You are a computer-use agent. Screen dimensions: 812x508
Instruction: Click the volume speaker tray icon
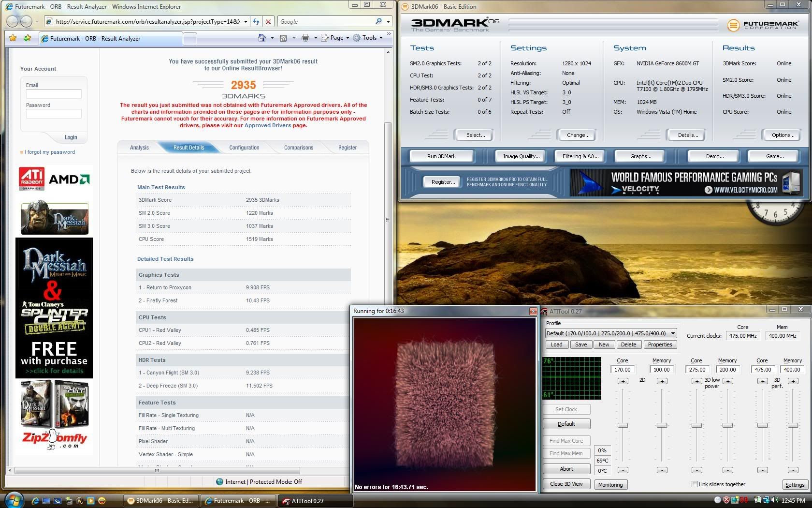[775, 500]
